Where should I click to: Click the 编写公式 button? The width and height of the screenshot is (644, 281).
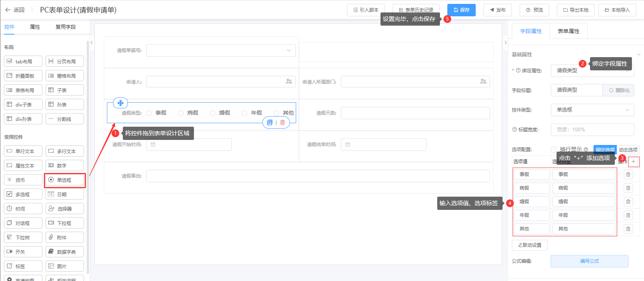point(589,261)
